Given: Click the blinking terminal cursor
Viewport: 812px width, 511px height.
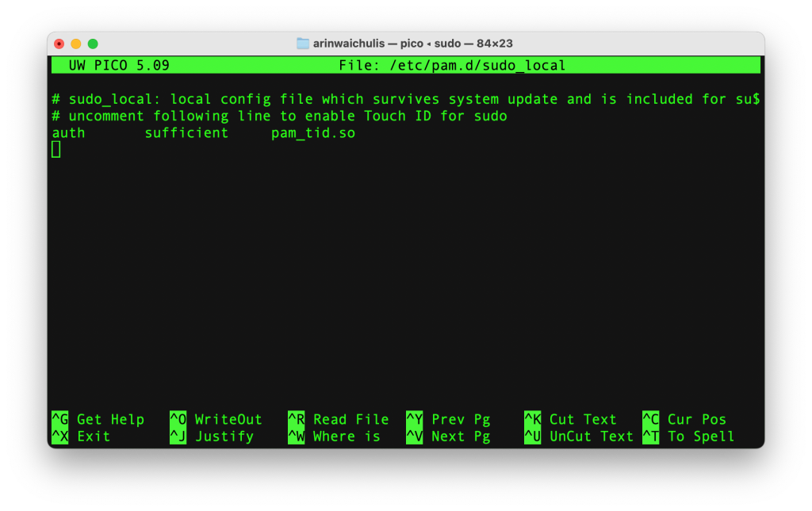Looking at the screenshot, I should tap(56, 149).
